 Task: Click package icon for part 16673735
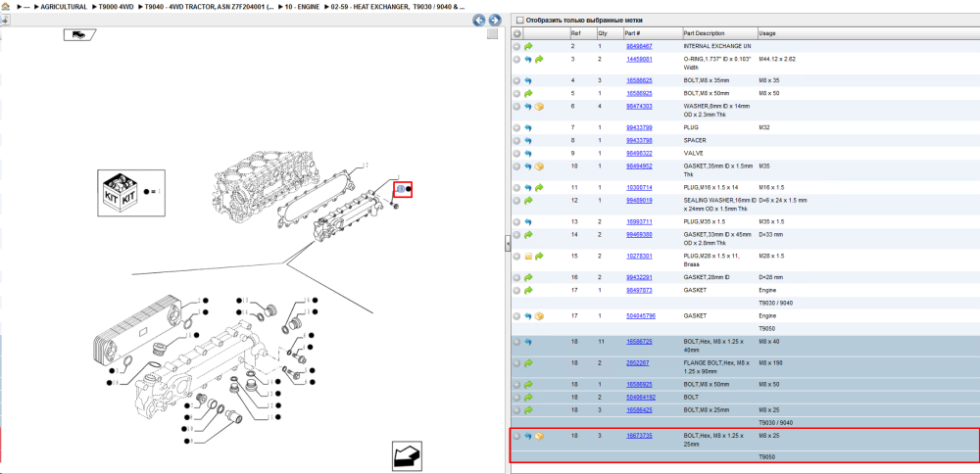point(539,436)
